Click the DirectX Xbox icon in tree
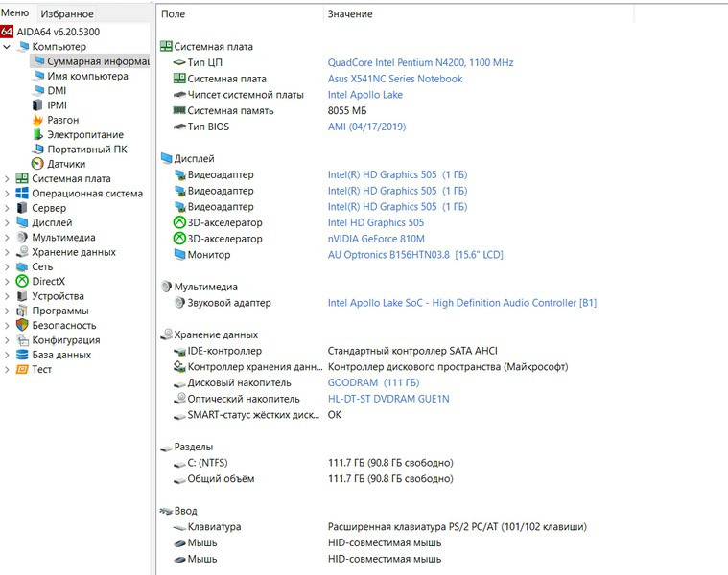The width and height of the screenshot is (728, 575). point(22,282)
